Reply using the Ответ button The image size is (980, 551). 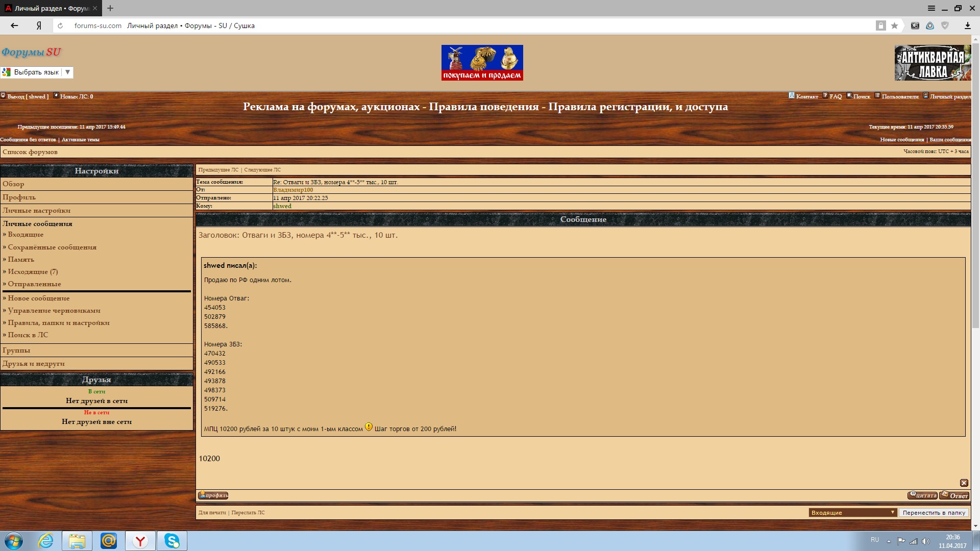click(954, 495)
